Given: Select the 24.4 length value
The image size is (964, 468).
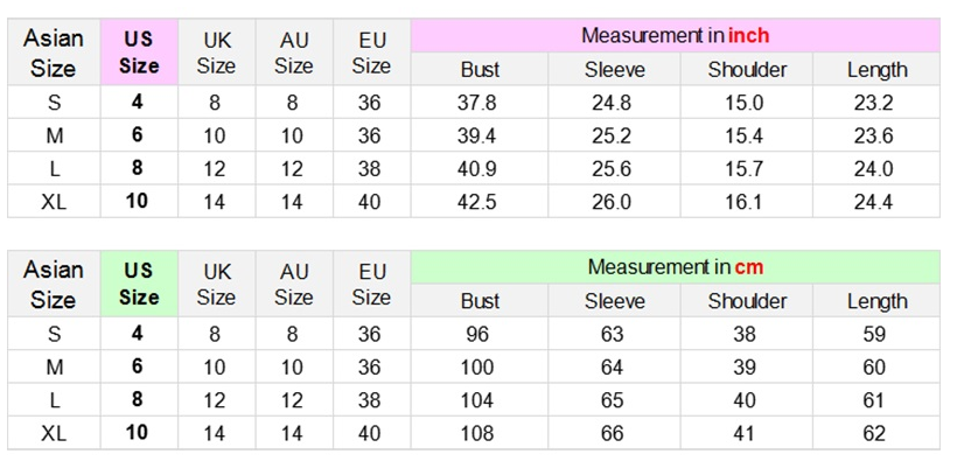Looking at the screenshot, I should (874, 202).
